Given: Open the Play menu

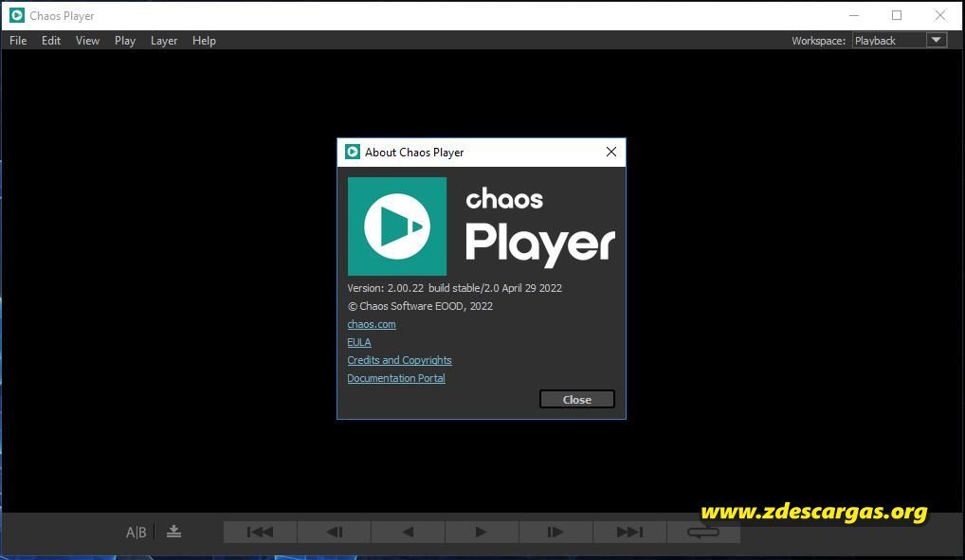Looking at the screenshot, I should [125, 41].
